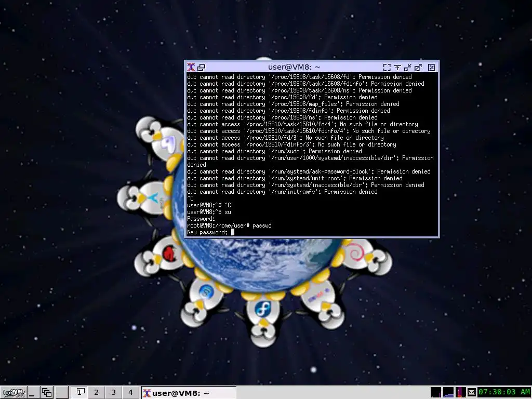Toggle fullscreen icon on terminal title bar
The height and width of the screenshot is (399, 532).
pyautogui.click(x=387, y=68)
